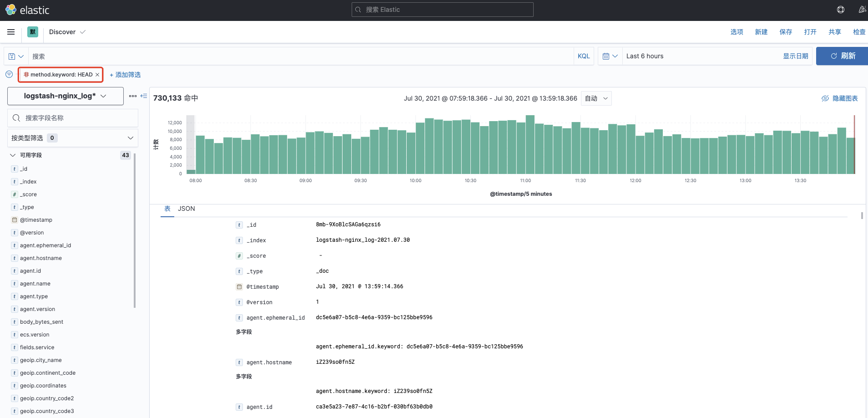Open the hamburger navigation menu

(11, 32)
